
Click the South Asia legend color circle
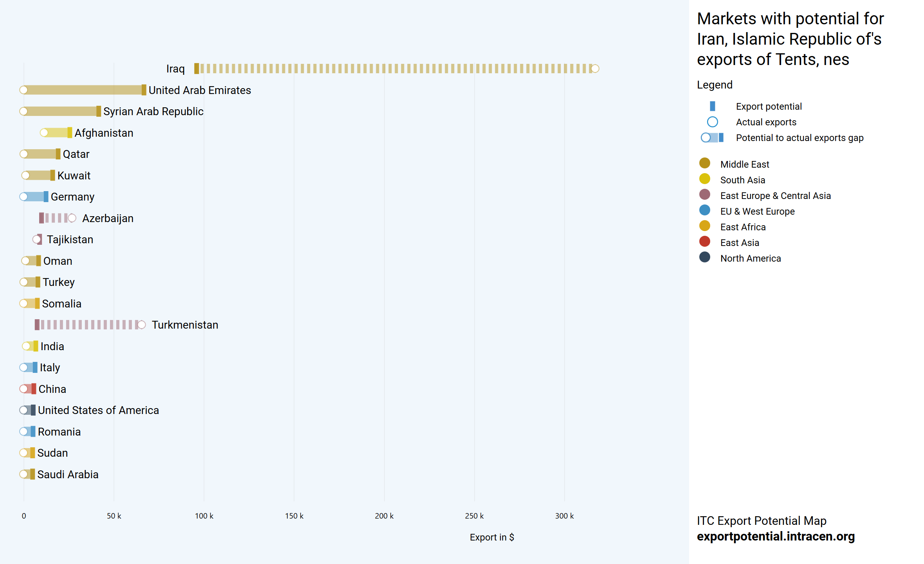[704, 179]
